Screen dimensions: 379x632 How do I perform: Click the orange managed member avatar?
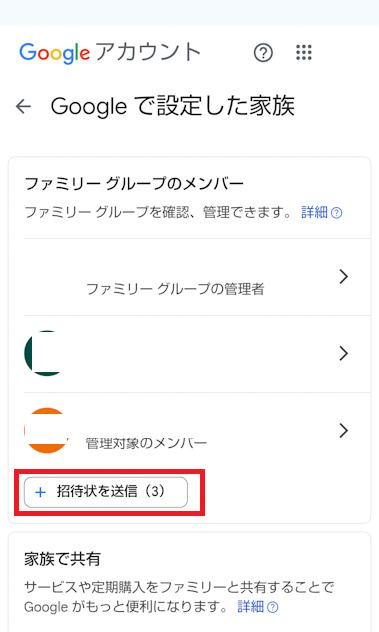[x=46, y=430]
